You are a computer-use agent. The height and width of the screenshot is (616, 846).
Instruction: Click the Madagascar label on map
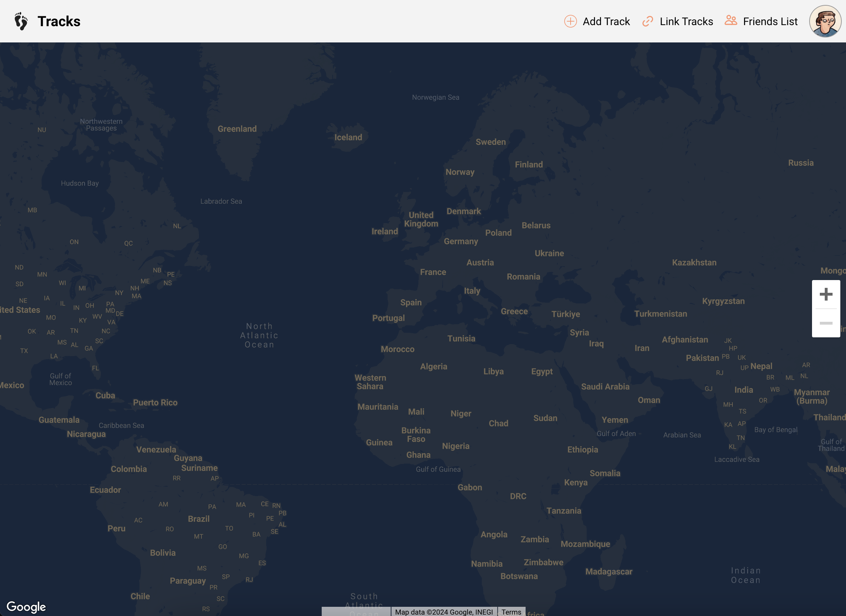pos(608,572)
